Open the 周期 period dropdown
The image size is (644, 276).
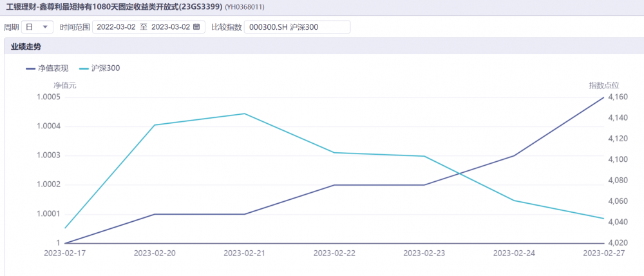pos(37,27)
